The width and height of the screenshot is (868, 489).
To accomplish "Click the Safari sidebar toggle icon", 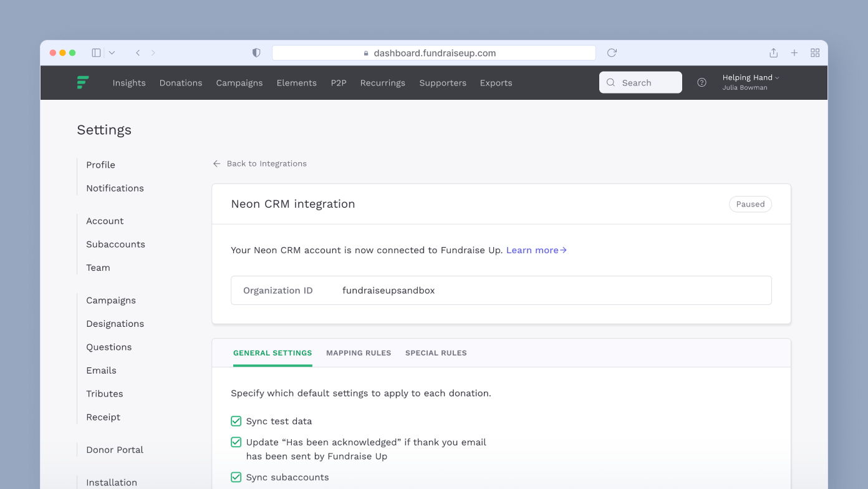I will click(x=96, y=53).
